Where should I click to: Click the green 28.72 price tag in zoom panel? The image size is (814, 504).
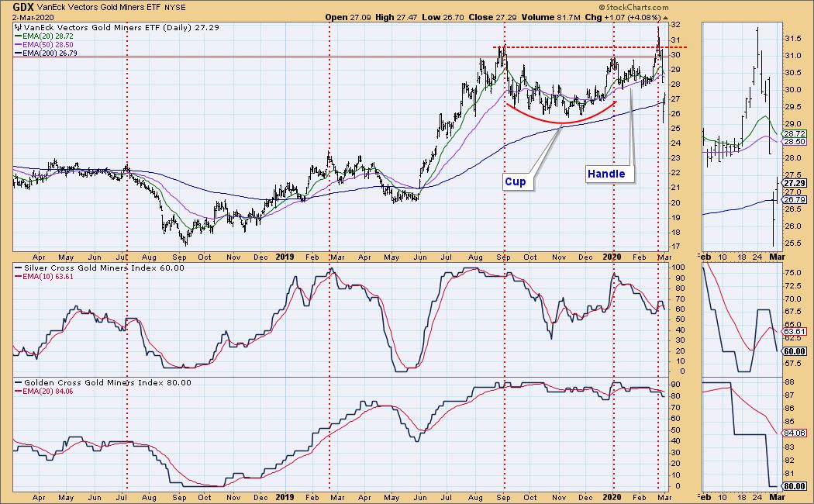coord(795,133)
